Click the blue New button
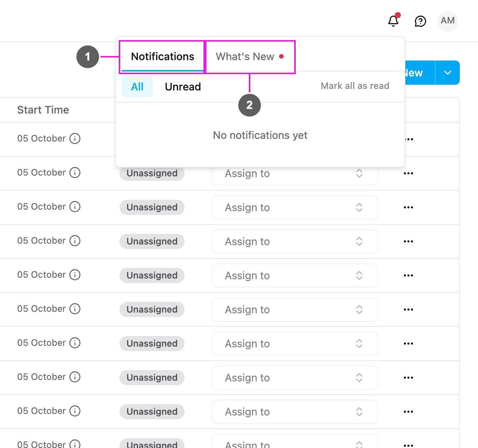 click(x=420, y=73)
